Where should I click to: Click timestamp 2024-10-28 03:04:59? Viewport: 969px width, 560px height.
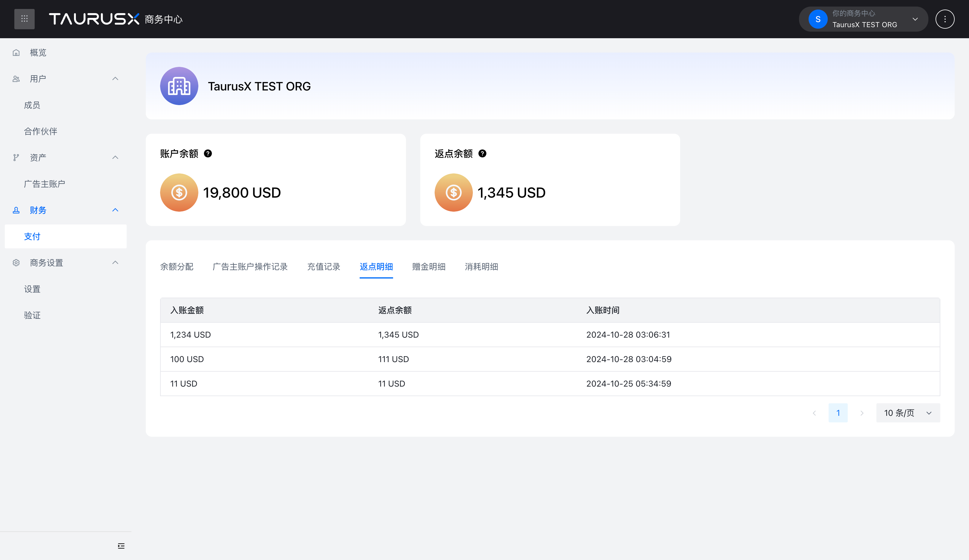[x=629, y=359]
